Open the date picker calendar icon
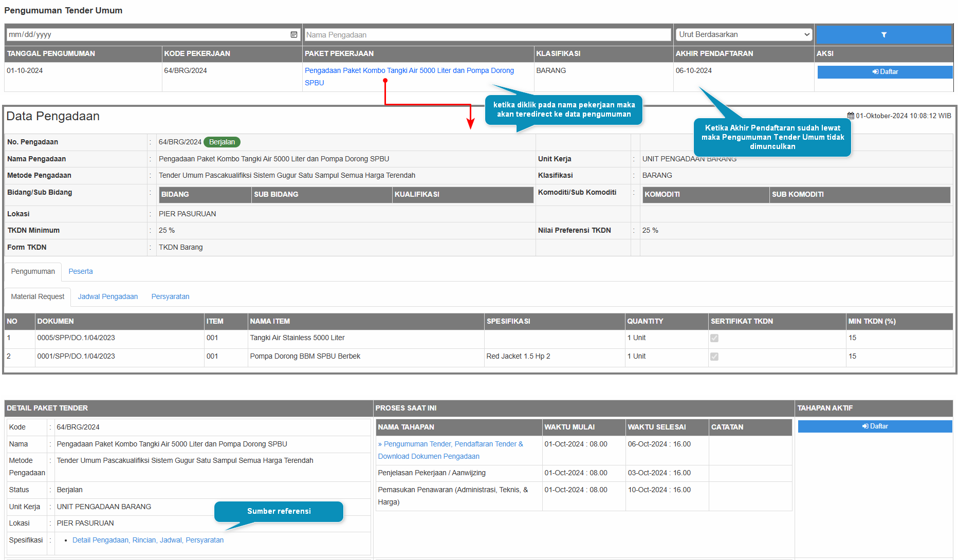The height and width of the screenshot is (560, 958). (294, 34)
